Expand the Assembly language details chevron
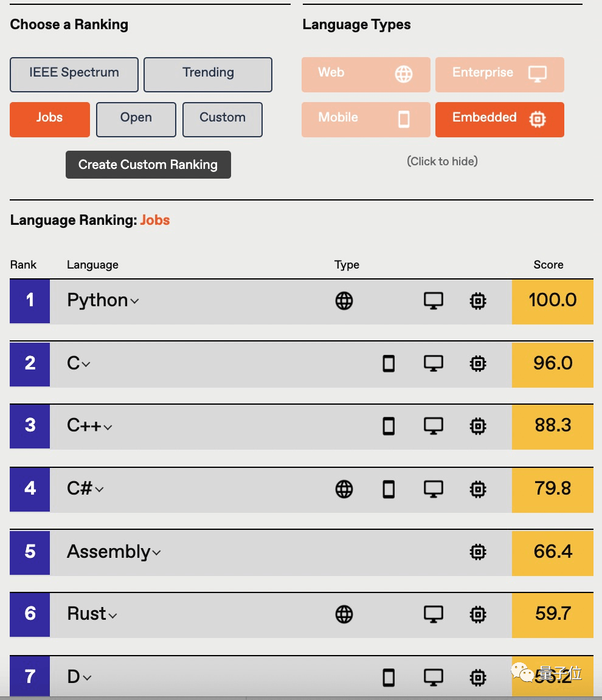This screenshot has width=602, height=700. [x=156, y=553]
